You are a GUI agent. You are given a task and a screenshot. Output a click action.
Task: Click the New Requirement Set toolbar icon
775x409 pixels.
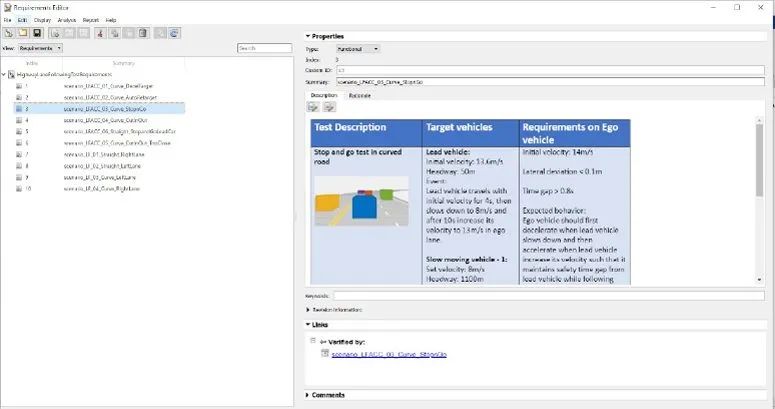tap(9, 33)
